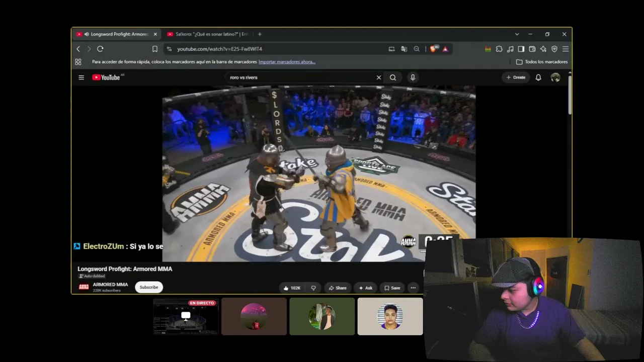Screen dimensions: 644x362
Task: Click the Brave Rewards triangle icon
Action: [x=445, y=49]
